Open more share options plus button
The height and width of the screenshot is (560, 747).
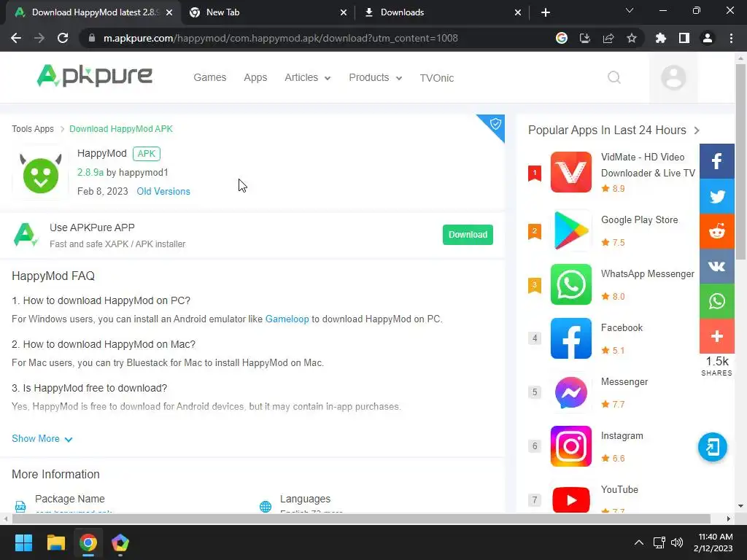716,336
